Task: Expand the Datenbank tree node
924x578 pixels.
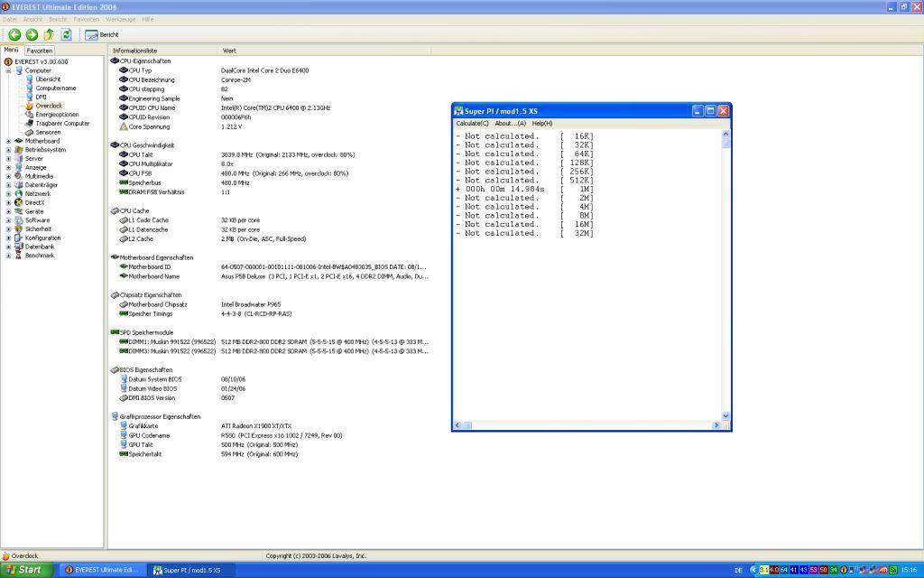Action: point(8,247)
